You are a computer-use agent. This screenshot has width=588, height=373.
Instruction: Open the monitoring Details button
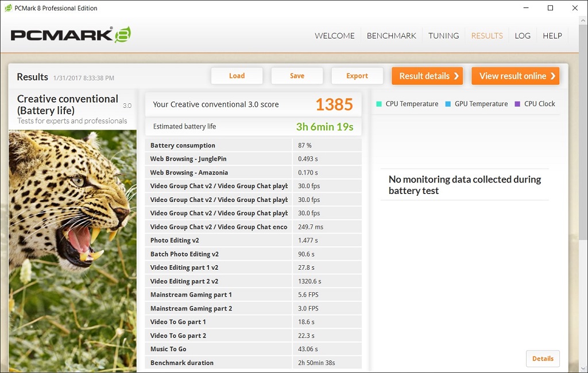coord(543,359)
